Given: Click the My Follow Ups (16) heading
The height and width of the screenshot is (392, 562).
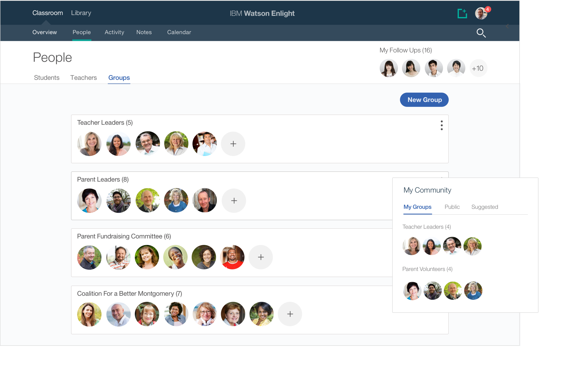Looking at the screenshot, I should [x=406, y=50].
